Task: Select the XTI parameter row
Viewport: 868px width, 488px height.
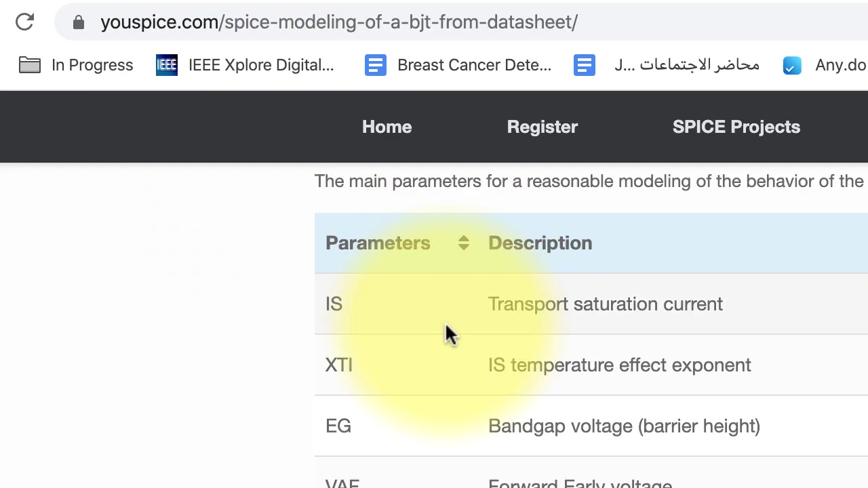Action: tap(591, 365)
